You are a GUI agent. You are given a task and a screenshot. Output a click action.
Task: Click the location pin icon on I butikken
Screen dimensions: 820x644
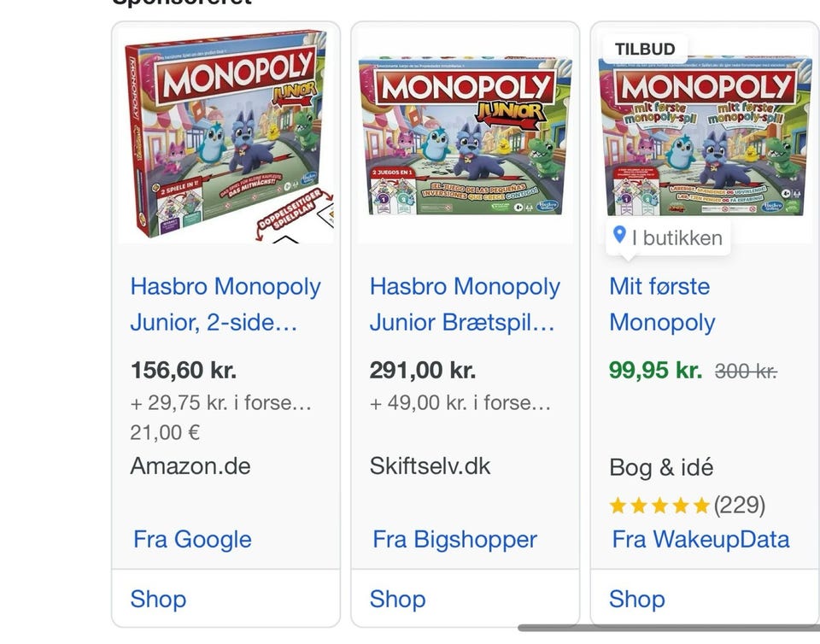(x=620, y=236)
